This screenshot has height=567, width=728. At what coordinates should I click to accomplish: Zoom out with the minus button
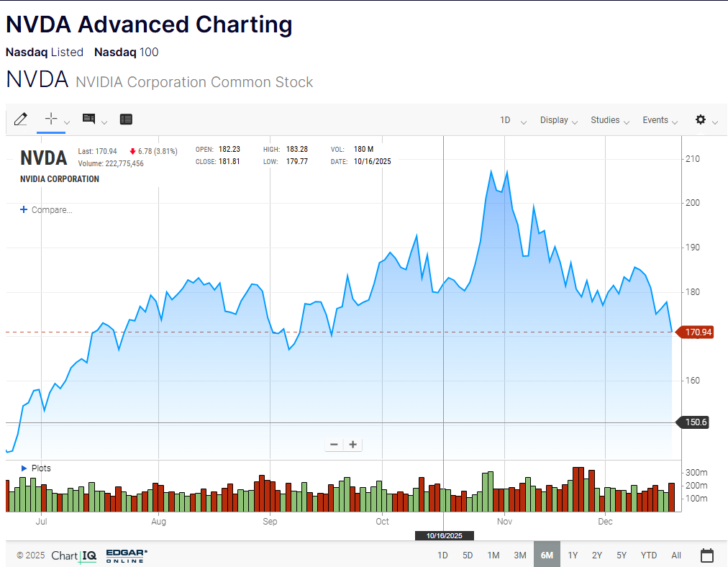[x=334, y=445]
